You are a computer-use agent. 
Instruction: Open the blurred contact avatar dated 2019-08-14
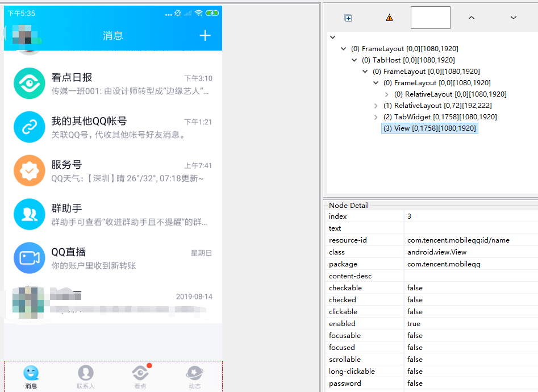coord(28,303)
